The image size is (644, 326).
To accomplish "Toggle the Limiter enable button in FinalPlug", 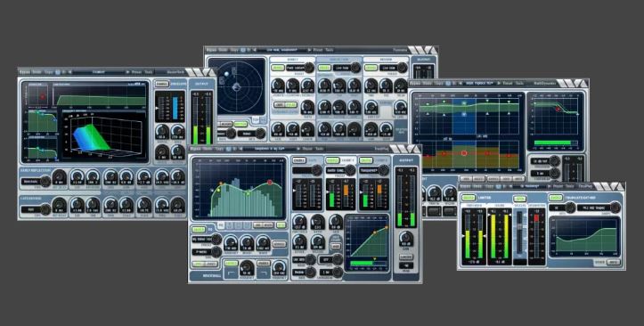I will pyautogui.click(x=468, y=198).
